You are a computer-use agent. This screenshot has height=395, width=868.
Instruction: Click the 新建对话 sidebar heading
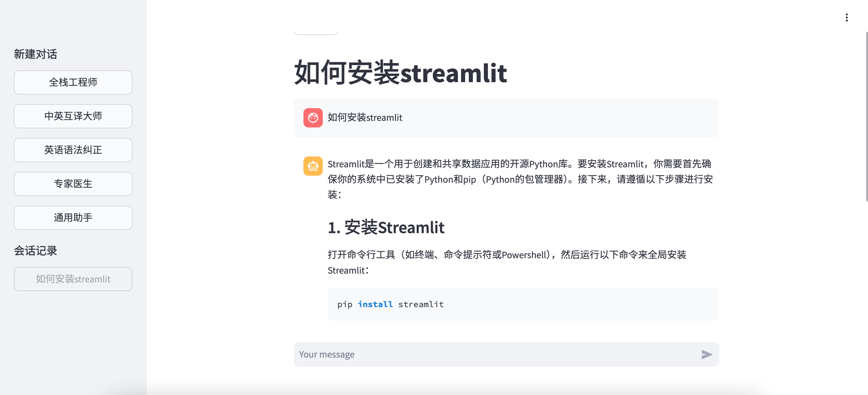click(35, 54)
